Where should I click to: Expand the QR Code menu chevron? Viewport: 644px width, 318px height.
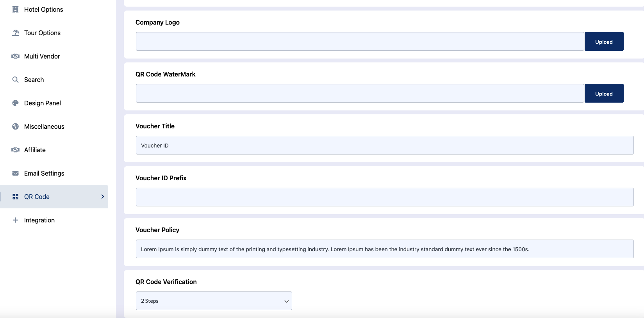tap(102, 197)
